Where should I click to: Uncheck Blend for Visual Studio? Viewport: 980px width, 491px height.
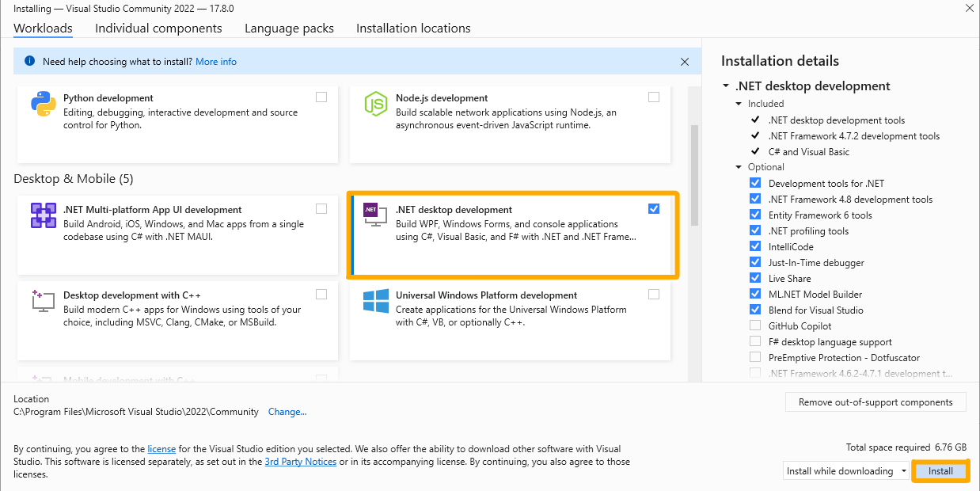(x=755, y=310)
